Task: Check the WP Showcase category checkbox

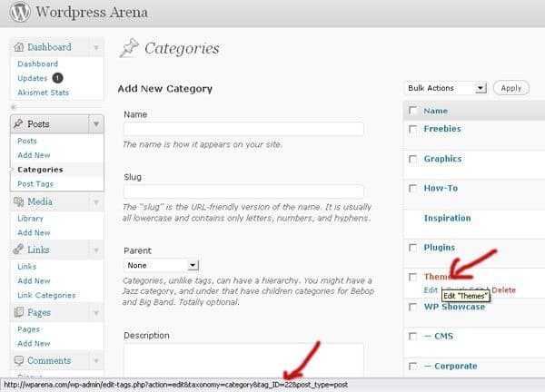Action: tap(413, 307)
